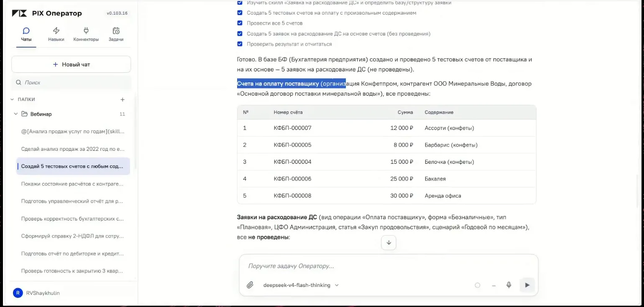
Task: Click the circle status icon in input bar
Action: pos(477,285)
